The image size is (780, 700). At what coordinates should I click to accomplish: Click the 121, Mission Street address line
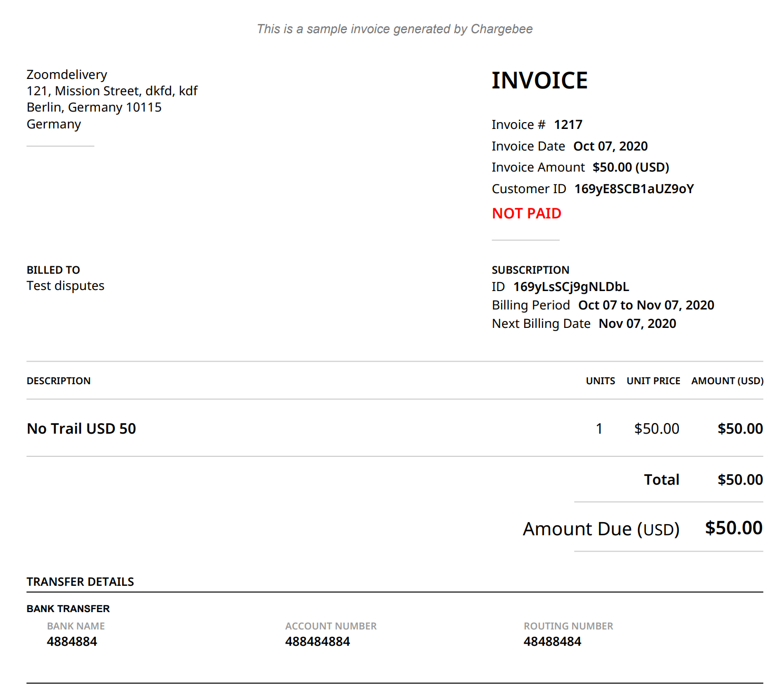112,91
